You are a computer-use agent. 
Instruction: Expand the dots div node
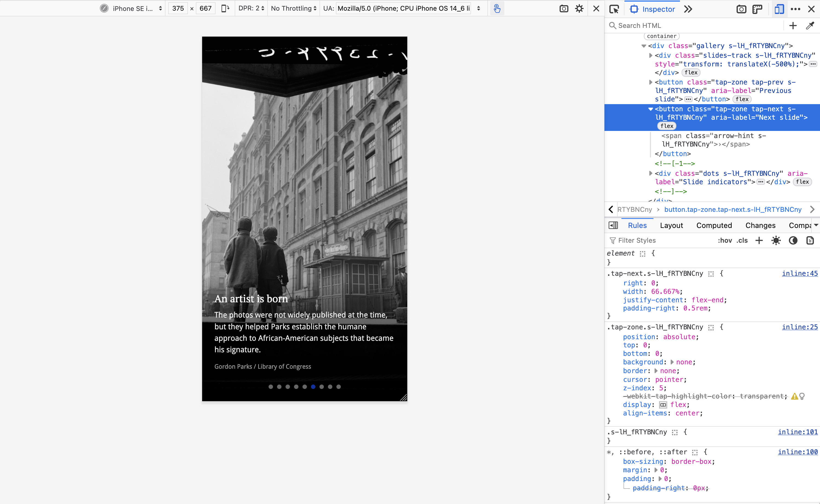650,173
